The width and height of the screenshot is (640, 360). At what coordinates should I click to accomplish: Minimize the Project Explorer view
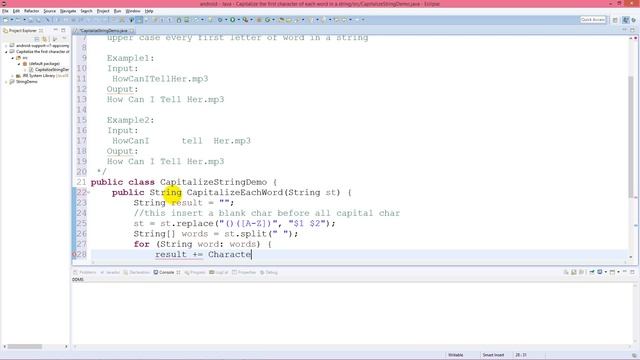click(56, 30)
